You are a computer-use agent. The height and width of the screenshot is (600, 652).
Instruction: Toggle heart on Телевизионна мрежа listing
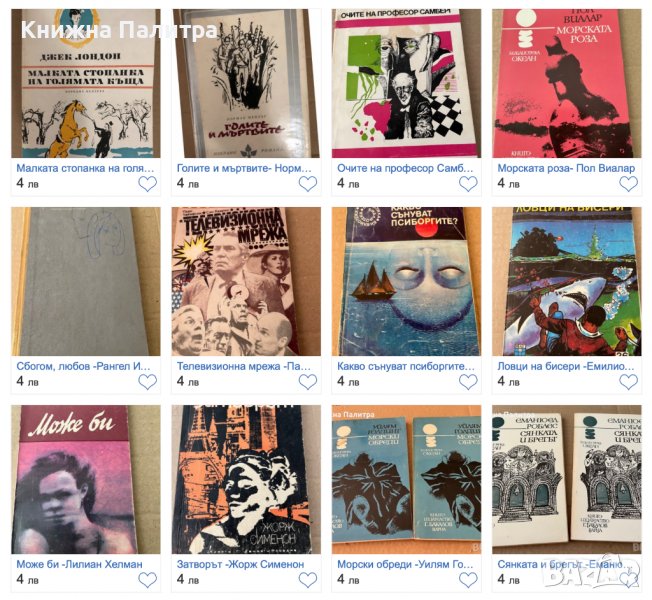pos(308,382)
